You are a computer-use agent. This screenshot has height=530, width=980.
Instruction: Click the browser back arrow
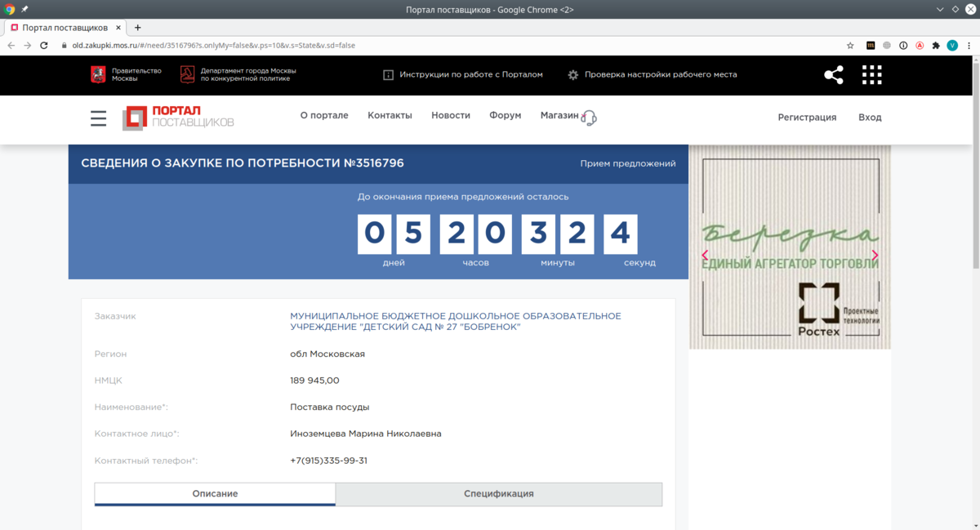(11, 46)
